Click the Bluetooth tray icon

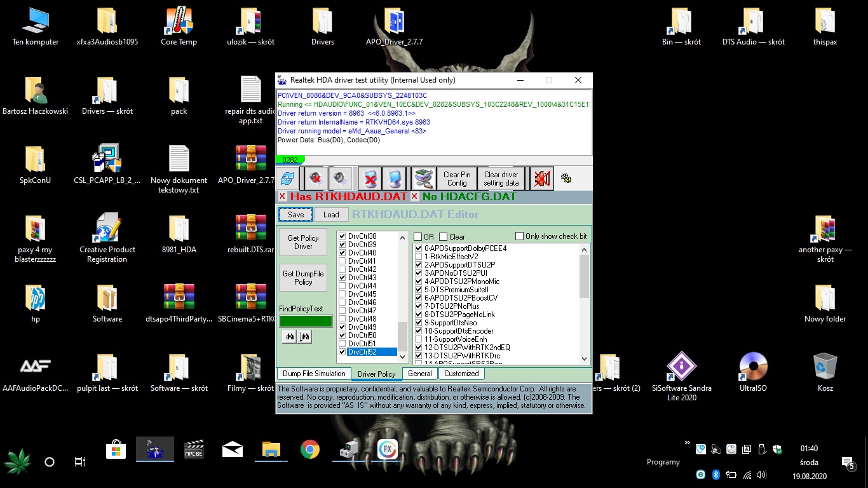click(715, 474)
